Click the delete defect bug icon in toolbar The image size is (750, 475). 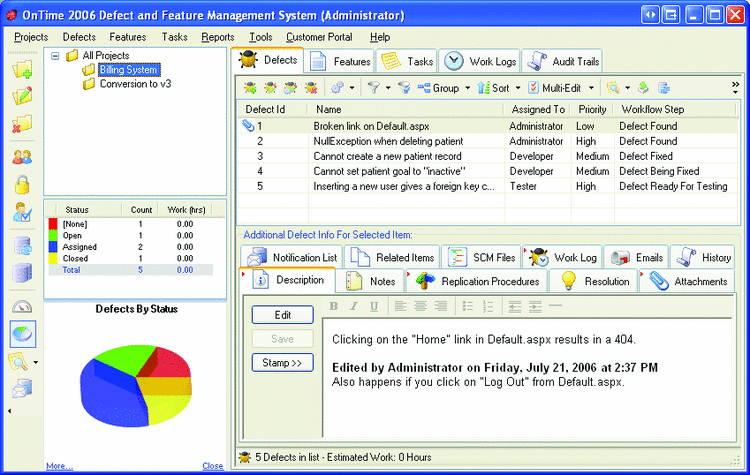coord(311,88)
